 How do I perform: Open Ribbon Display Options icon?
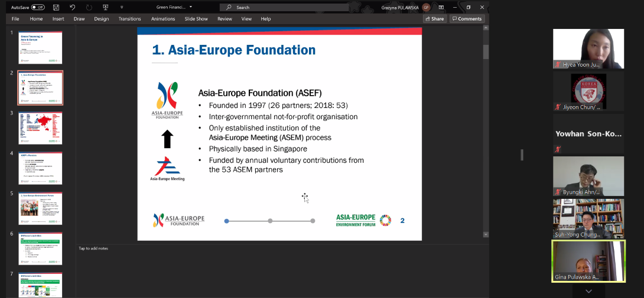pos(441,8)
